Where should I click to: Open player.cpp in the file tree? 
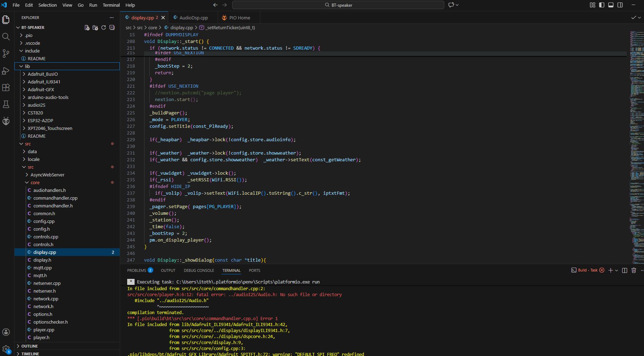[x=44, y=330]
